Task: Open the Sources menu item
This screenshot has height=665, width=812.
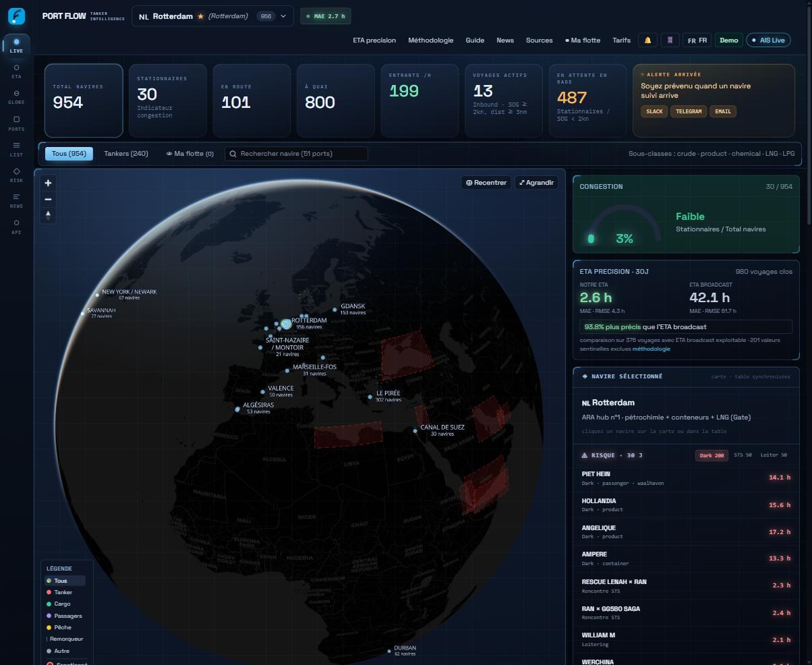Action: [x=540, y=40]
